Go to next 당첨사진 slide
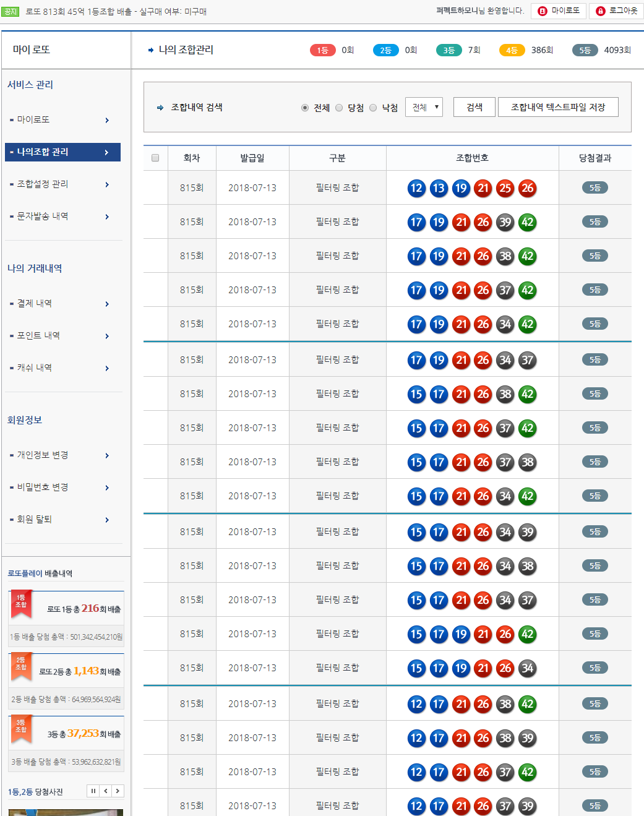The image size is (644, 816). click(118, 791)
